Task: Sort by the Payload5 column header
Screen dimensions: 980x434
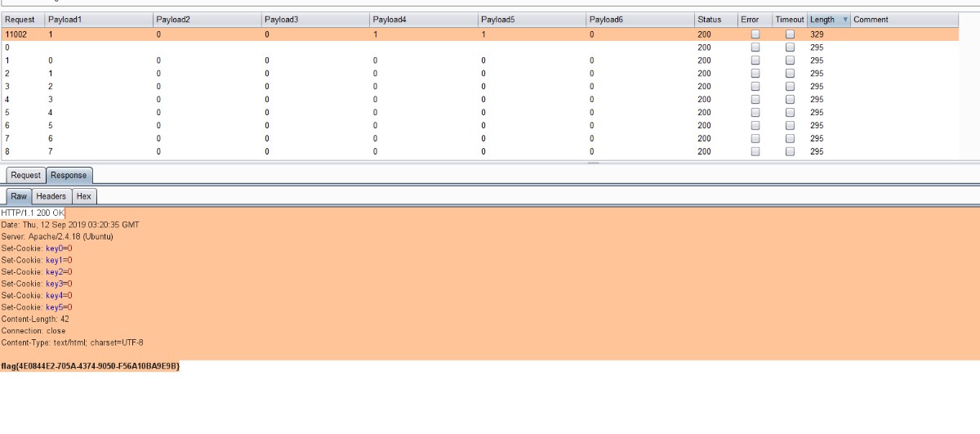Action: click(x=532, y=20)
